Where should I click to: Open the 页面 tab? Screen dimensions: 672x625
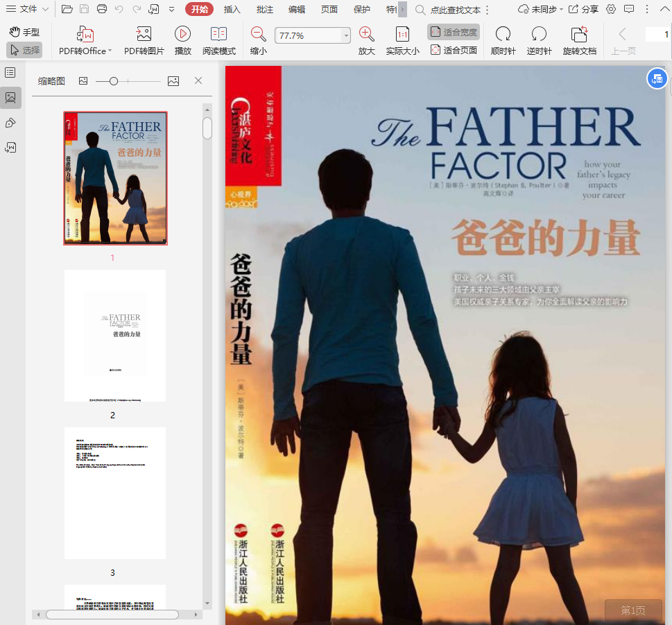tap(329, 10)
